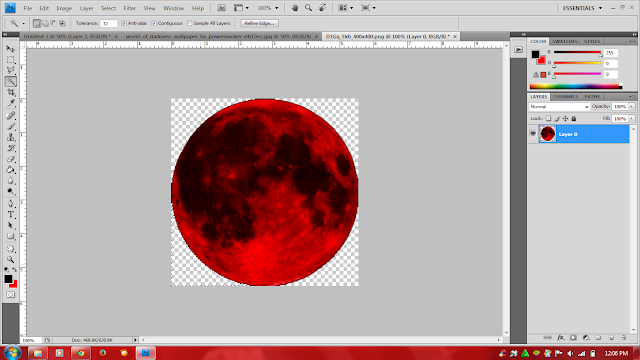The height and width of the screenshot is (360, 640).
Task: Open the Opacity slider arrow
Action: [x=631, y=107]
